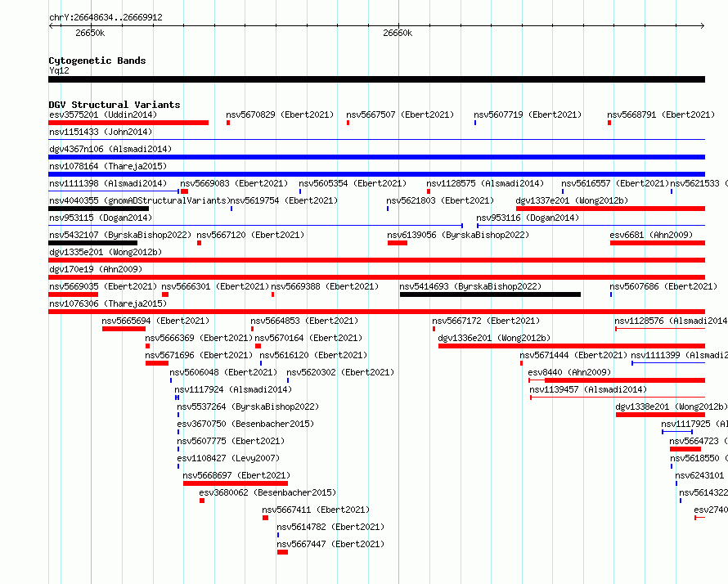The width and height of the screenshot is (728, 584).
Task: Click nsv1076306 (Thareja2015) label
Action: point(108,303)
